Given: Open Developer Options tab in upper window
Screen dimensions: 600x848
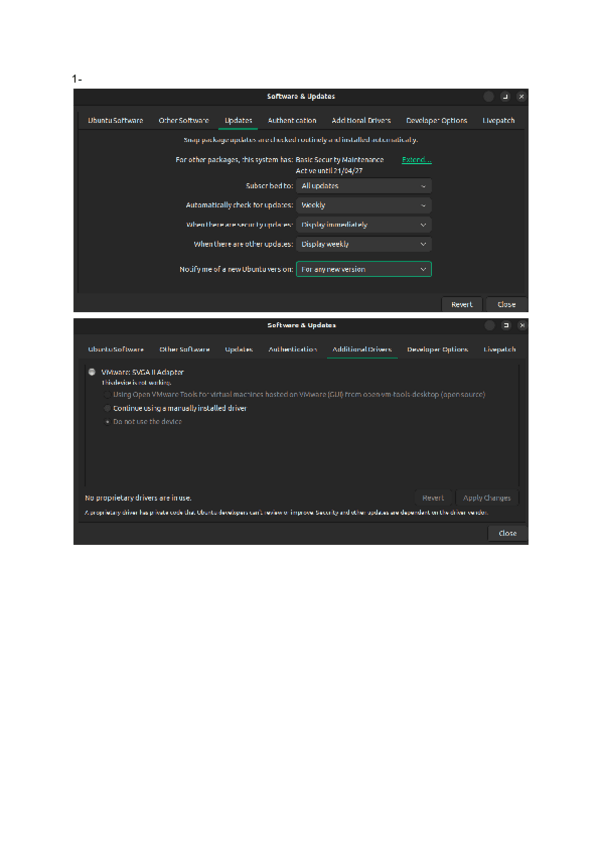Looking at the screenshot, I should coord(436,120).
